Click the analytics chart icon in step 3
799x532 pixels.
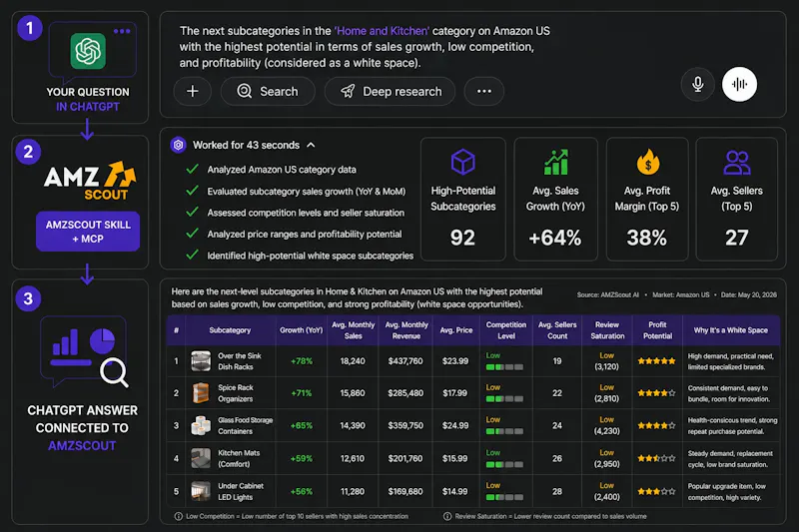[84, 351]
